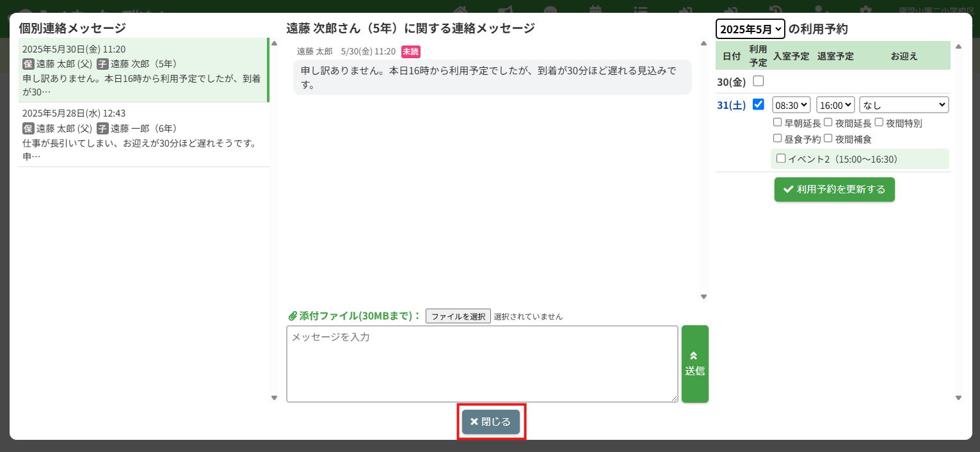Enable reservation checkbox for 30(金)
The image size is (980, 452).
759,81
